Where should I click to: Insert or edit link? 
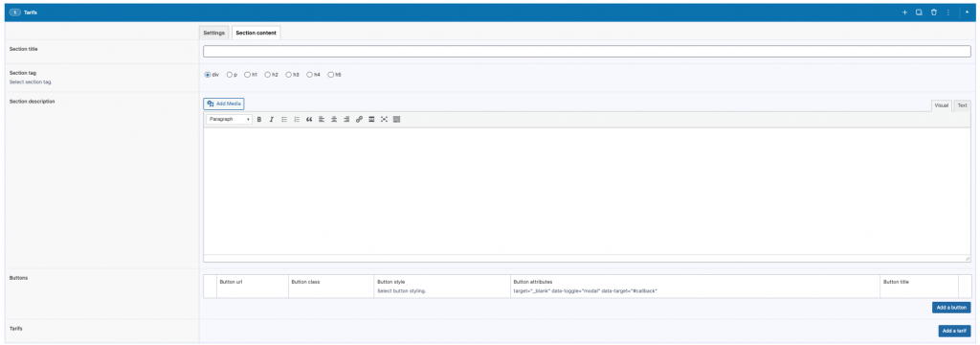click(x=360, y=119)
